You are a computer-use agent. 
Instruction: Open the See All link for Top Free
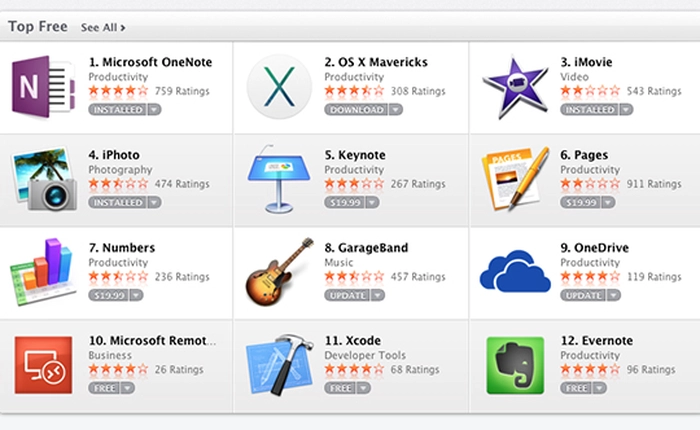coord(103,27)
